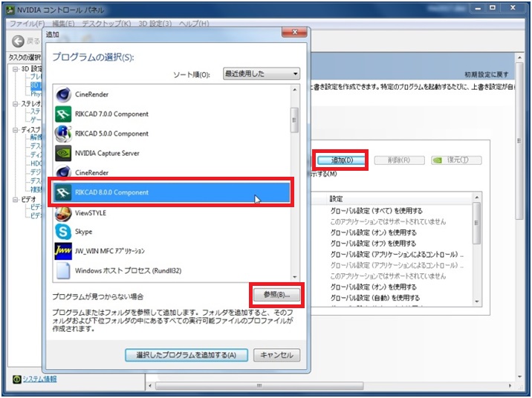Image resolution: width=532 pixels, height=398 pixels.
Task: Click the Skype program icon
Action: coord(63,232)
